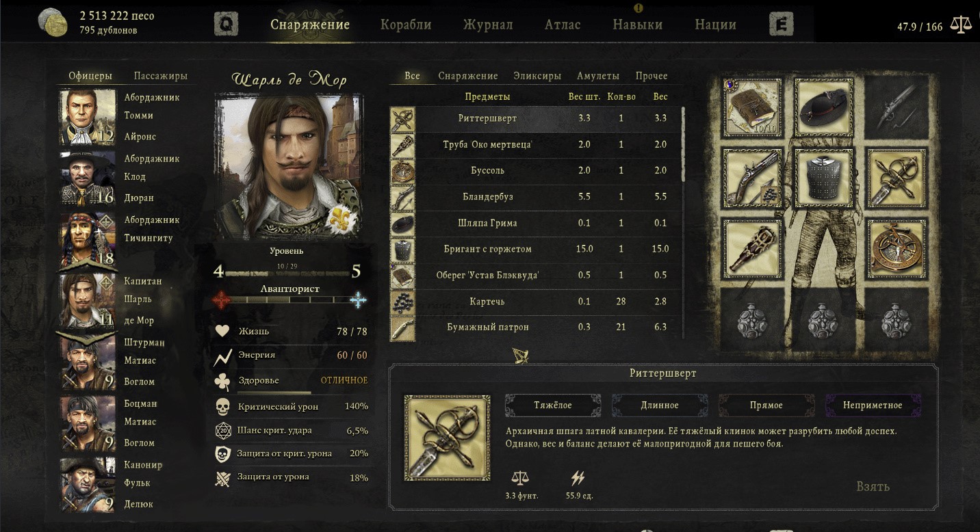Click the Взять button
This screenshot has height=532, width=980.
[873, 486]
